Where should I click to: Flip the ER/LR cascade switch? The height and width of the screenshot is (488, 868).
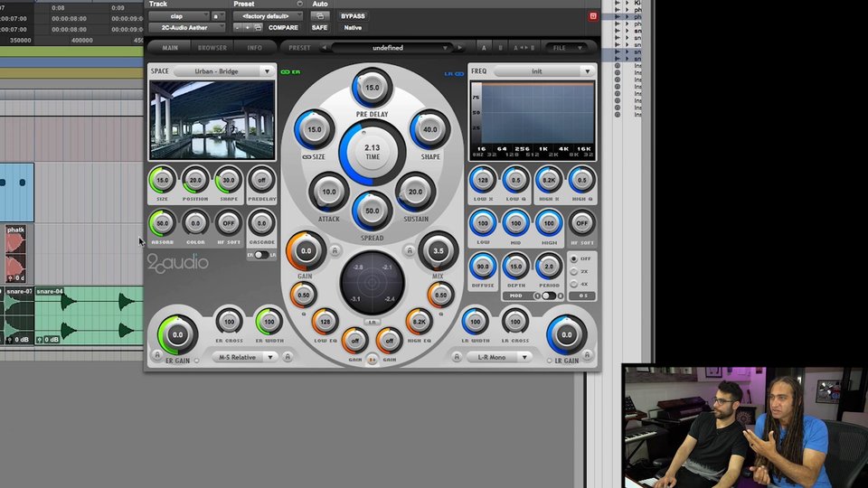pyautogui.click(x=261, y=255)
